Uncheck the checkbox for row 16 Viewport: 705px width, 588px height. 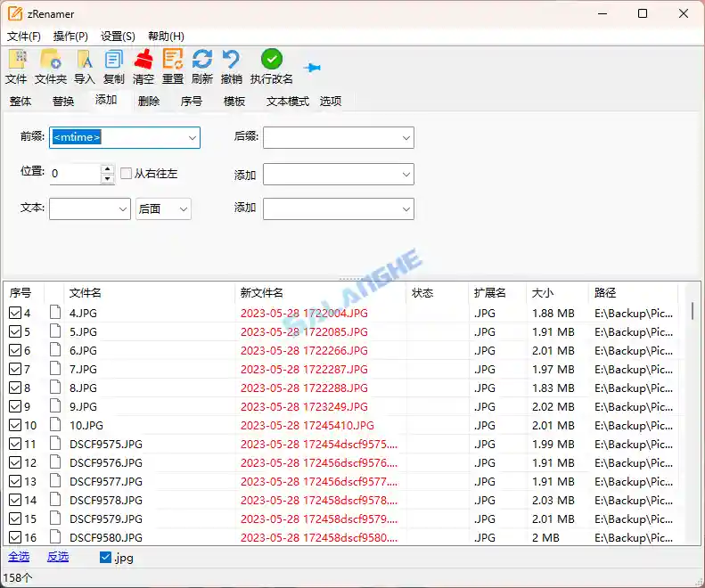point(15,537)
